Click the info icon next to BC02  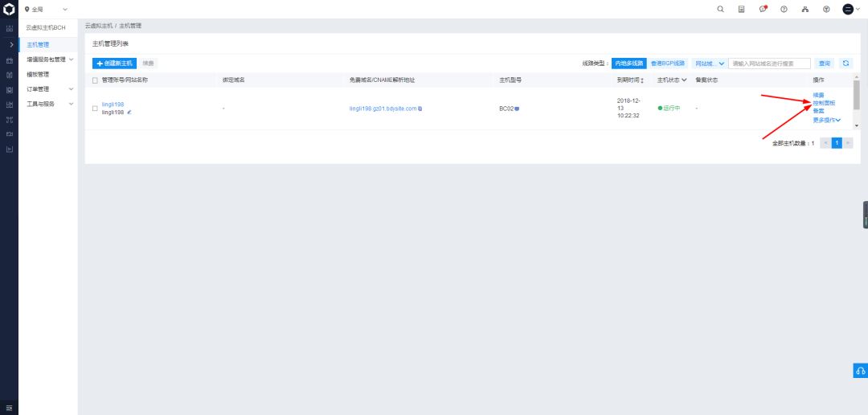517,109
